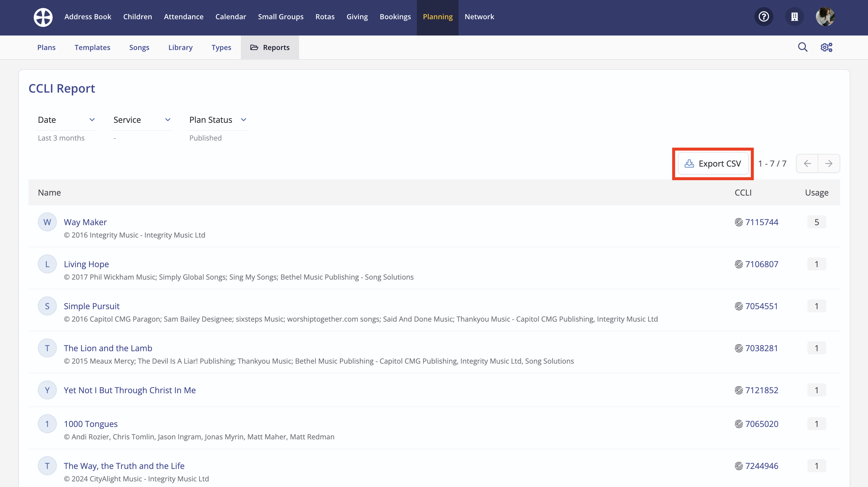Viewport: 868px width, 487px height.
Task: Expand the Service filter dropdown
Action: pyautogui.click(x=142, y=120)
